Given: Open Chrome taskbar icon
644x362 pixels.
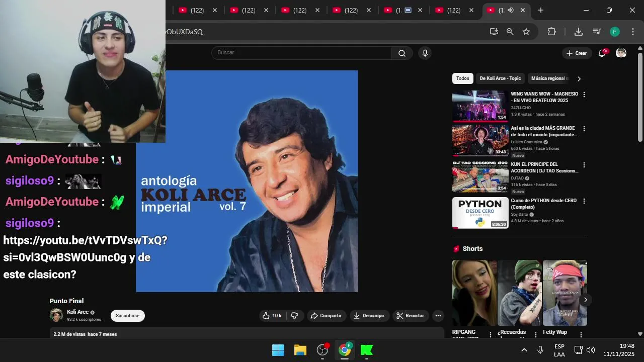Looking at the screenshot, I should click(345, 350).
